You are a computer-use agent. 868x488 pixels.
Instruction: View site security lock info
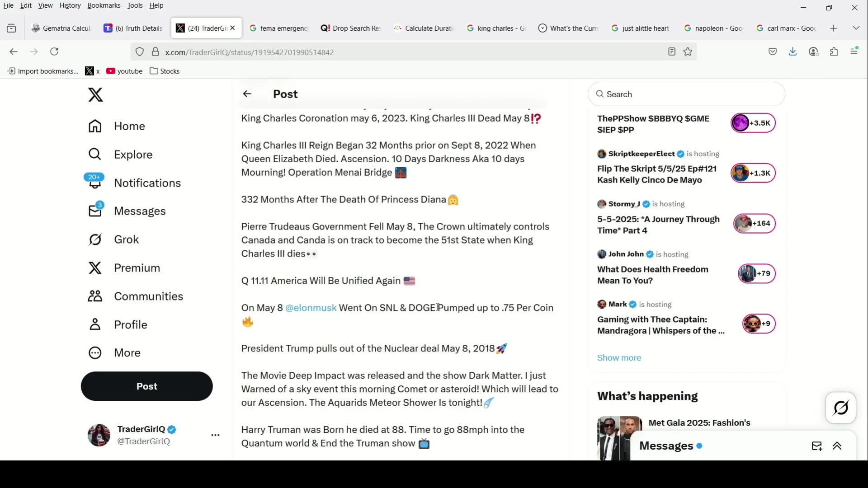[x=156, y=52]
